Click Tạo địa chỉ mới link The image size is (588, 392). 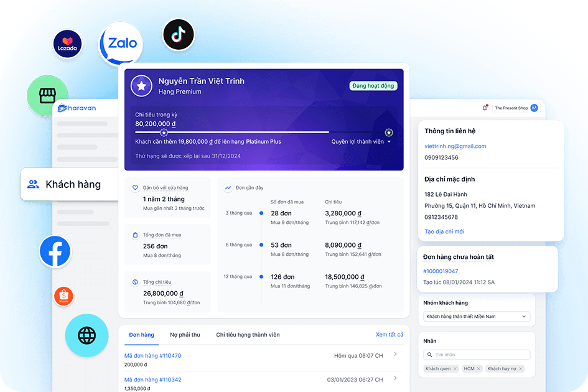coord(444,231)
